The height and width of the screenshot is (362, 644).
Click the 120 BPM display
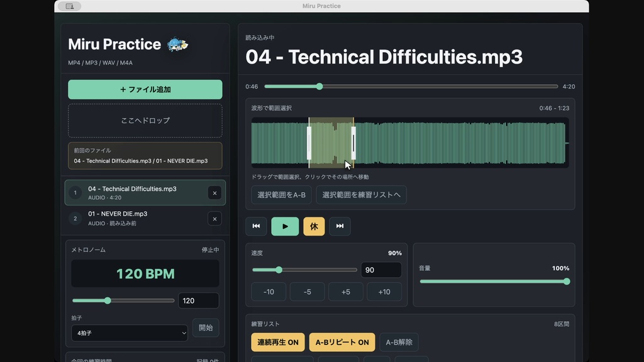145,273
